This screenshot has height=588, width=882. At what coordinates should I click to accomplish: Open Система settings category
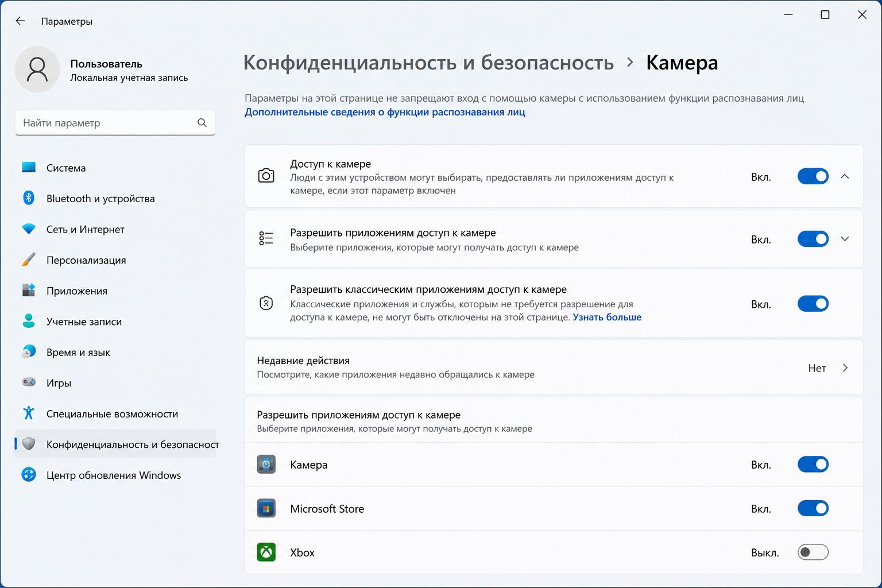115,168
